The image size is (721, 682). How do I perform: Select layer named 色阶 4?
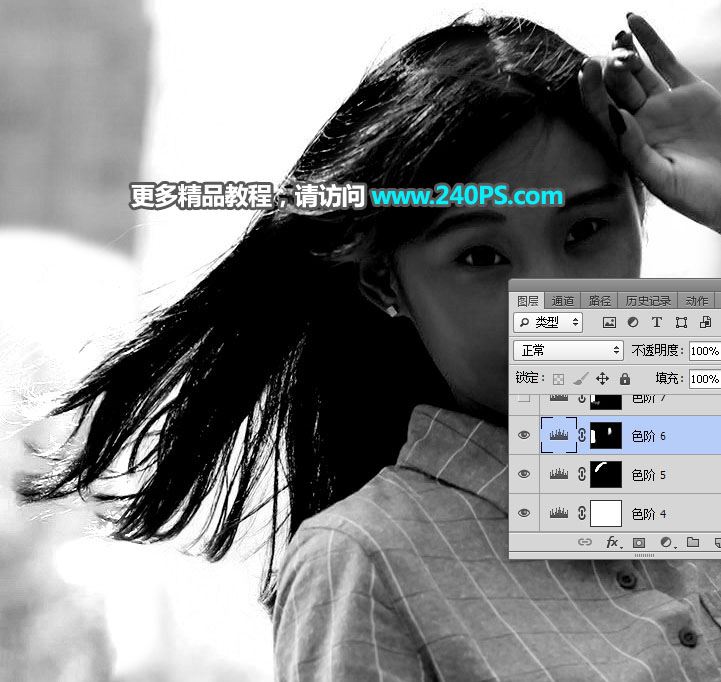(x=649, y=514)
